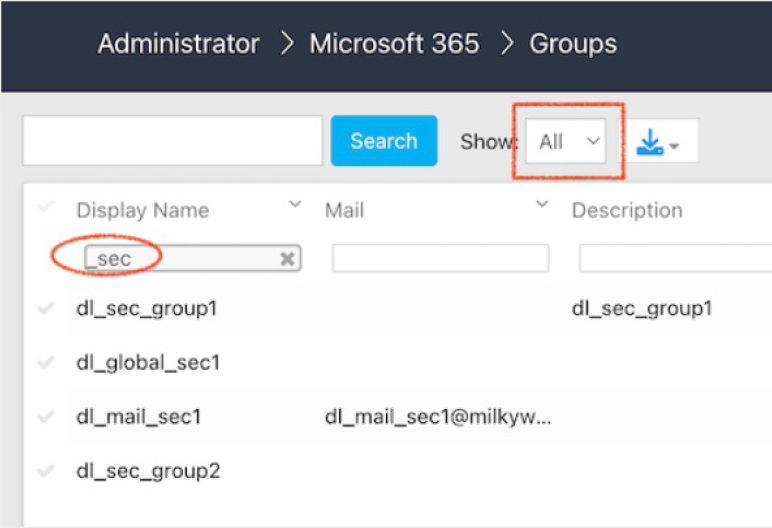Toggle the select-all checkmark in header
Image resolution: width=772 pixels, height=528 pixels.
[x=45, y=205]
